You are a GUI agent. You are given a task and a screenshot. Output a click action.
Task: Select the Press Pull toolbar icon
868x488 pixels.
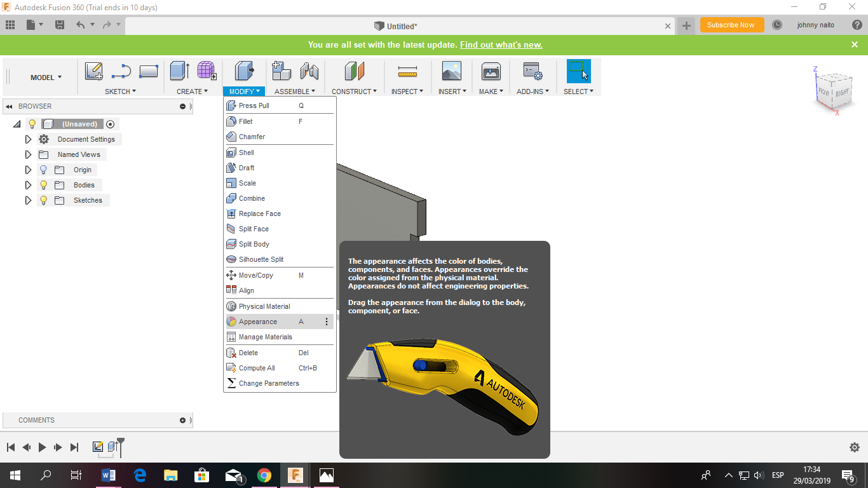244,71
